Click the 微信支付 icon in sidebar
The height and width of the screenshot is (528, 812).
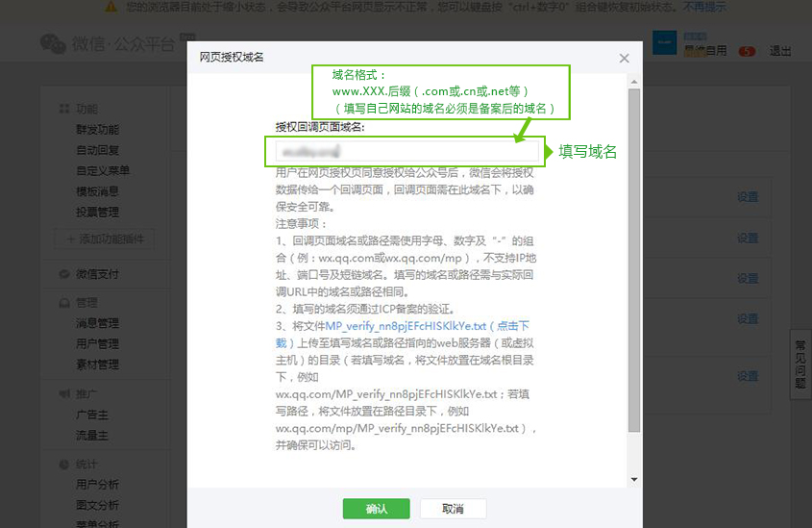pyautogui.click(x=64, y=274)
